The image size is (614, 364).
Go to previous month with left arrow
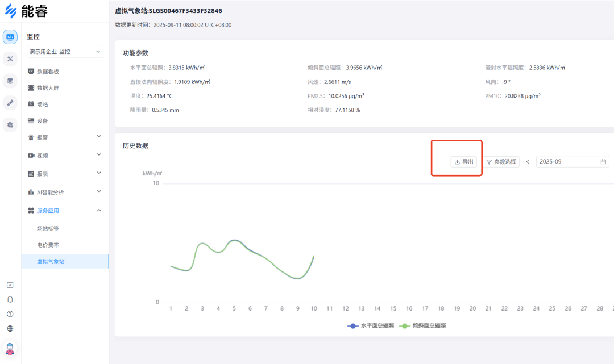[528, 162]
